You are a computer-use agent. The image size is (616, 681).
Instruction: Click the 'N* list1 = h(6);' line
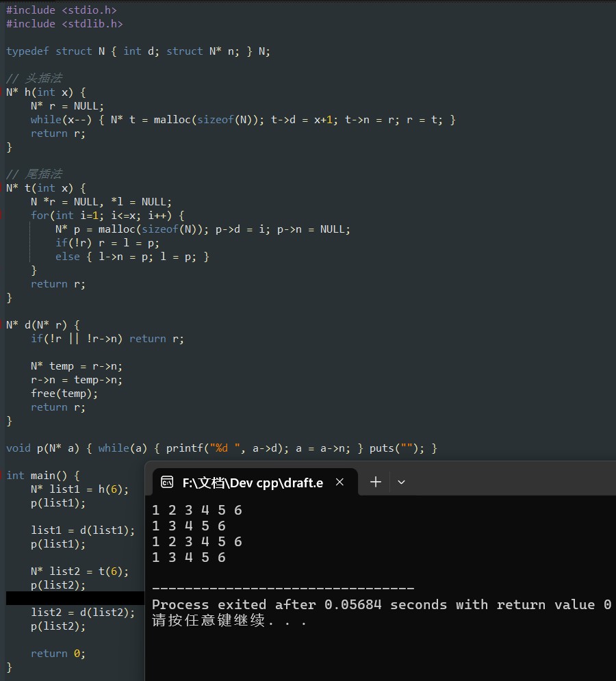click(79, 489)
